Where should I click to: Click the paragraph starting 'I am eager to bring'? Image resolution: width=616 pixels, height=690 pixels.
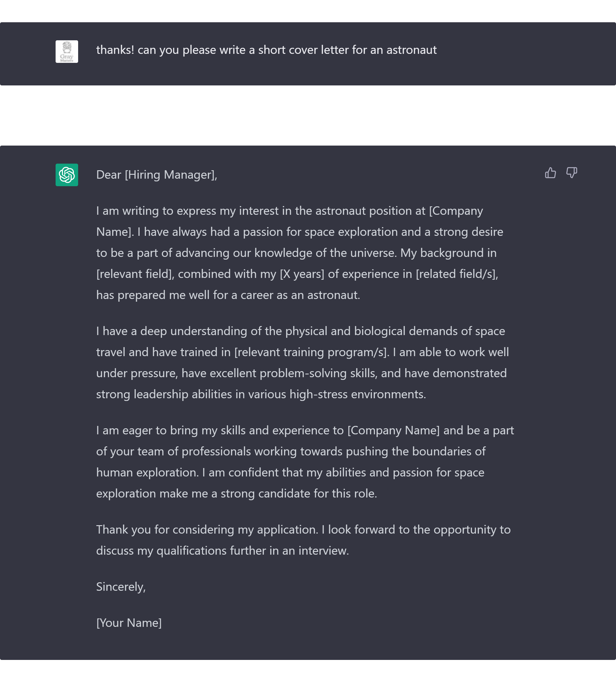305,462
